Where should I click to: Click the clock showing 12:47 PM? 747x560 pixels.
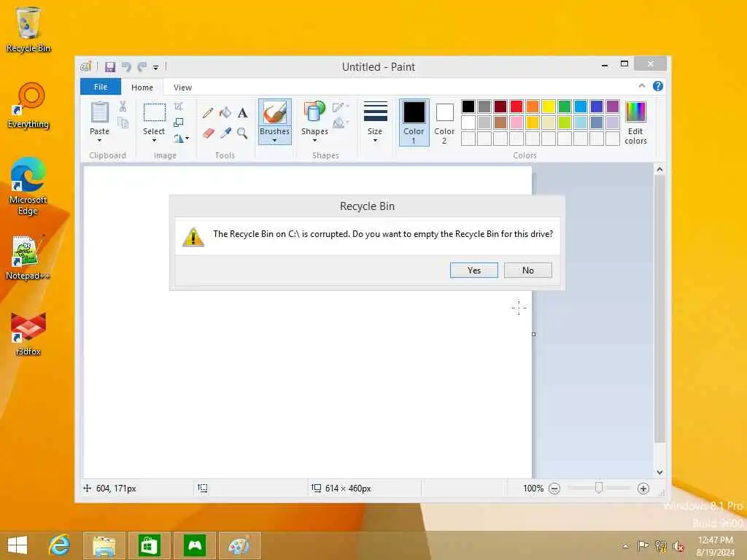(715, 540)
